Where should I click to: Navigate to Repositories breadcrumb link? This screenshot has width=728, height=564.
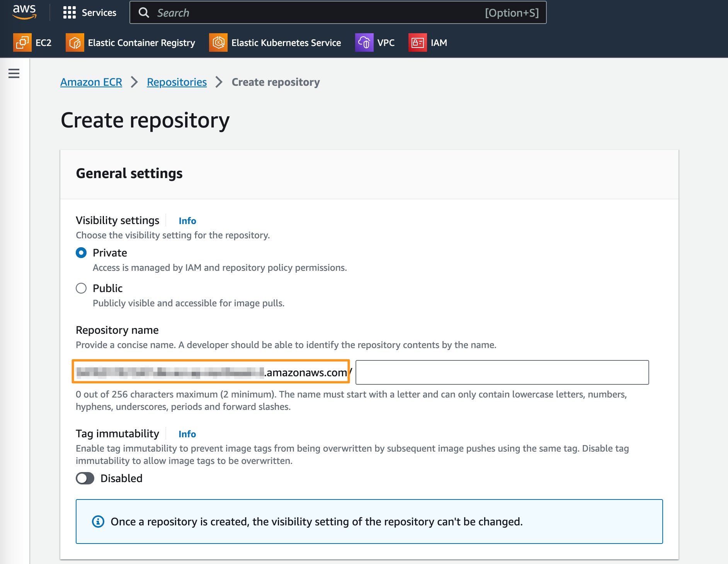[x=177, y=82]
